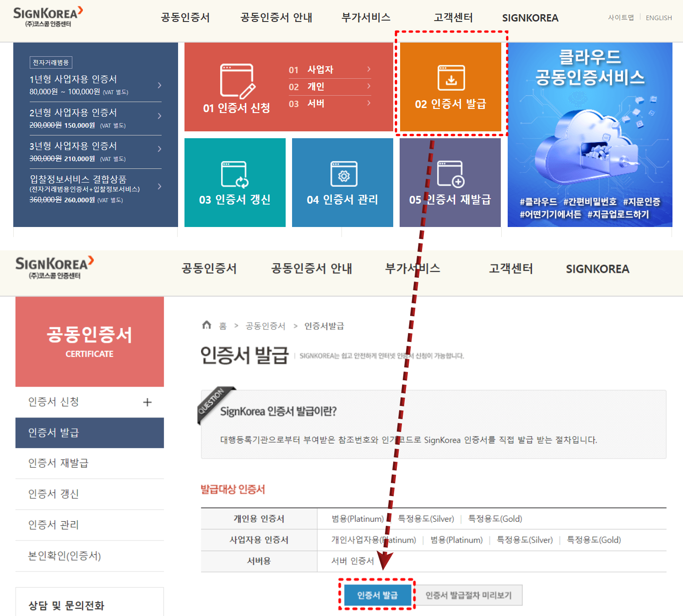
Task: Switch site language via ENGLISH link
Action: [x=658, y=18]
